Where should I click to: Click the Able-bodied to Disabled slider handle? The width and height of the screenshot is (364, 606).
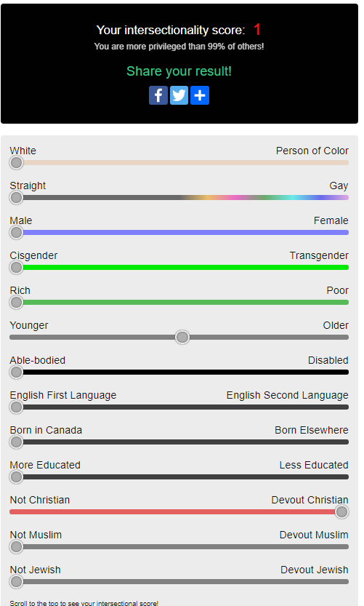tap(16, 372)
